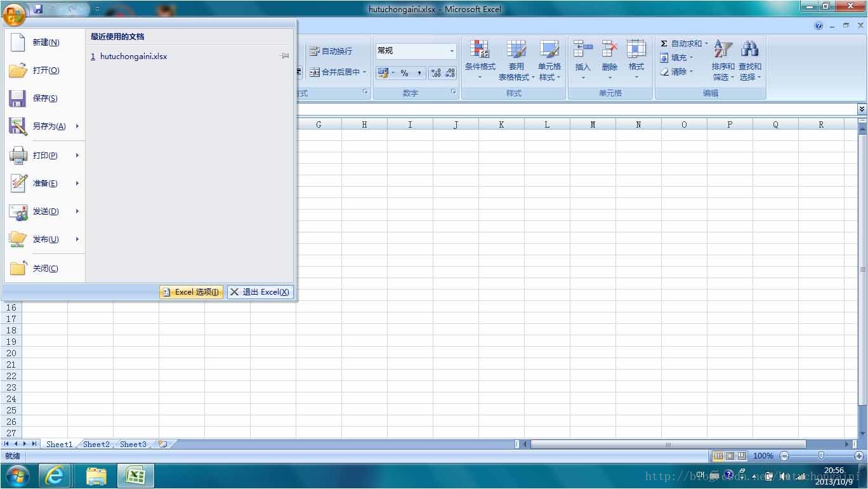Click the New (新建) document icon
This screenshot has height=489, width=868.
pos(18,43)
